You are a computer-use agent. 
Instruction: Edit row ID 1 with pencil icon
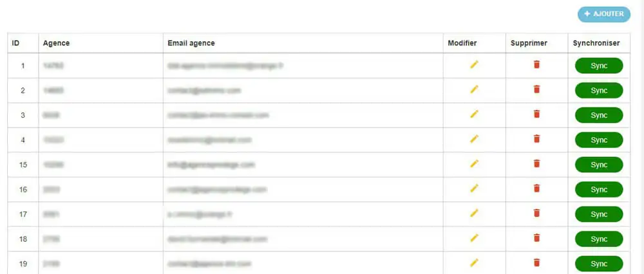pos(475,64)
